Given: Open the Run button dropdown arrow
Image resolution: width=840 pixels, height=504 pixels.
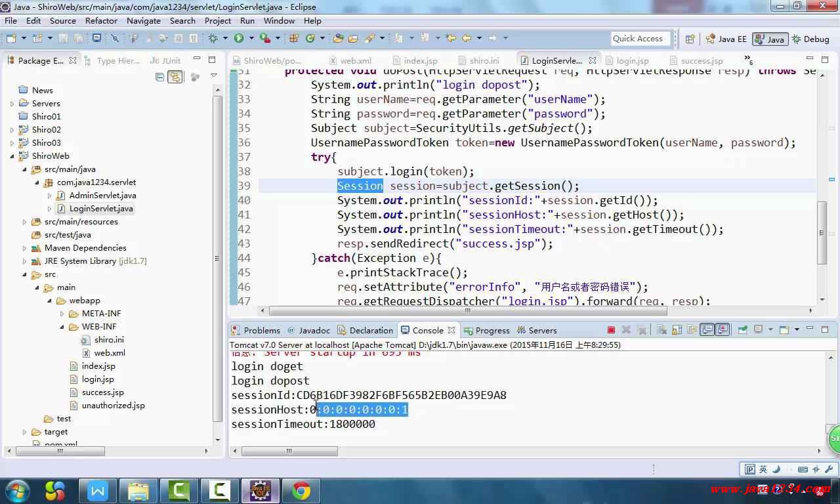Looking at the screenshot, I should 251,38.
